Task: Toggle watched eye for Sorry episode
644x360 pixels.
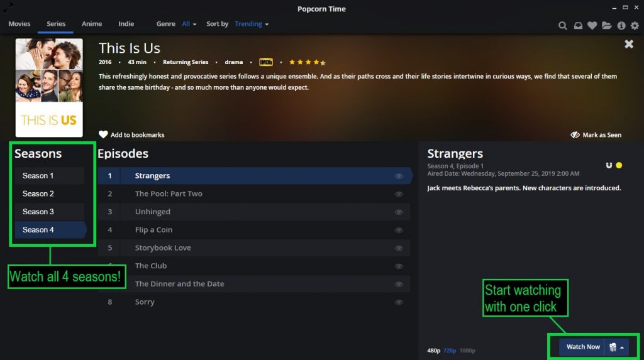Action: point(398,303)
